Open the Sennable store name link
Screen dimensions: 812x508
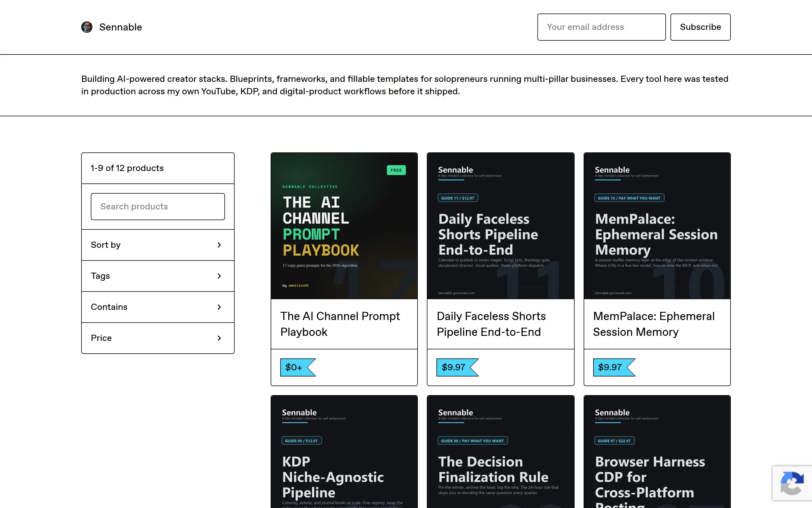coord(120,27)
